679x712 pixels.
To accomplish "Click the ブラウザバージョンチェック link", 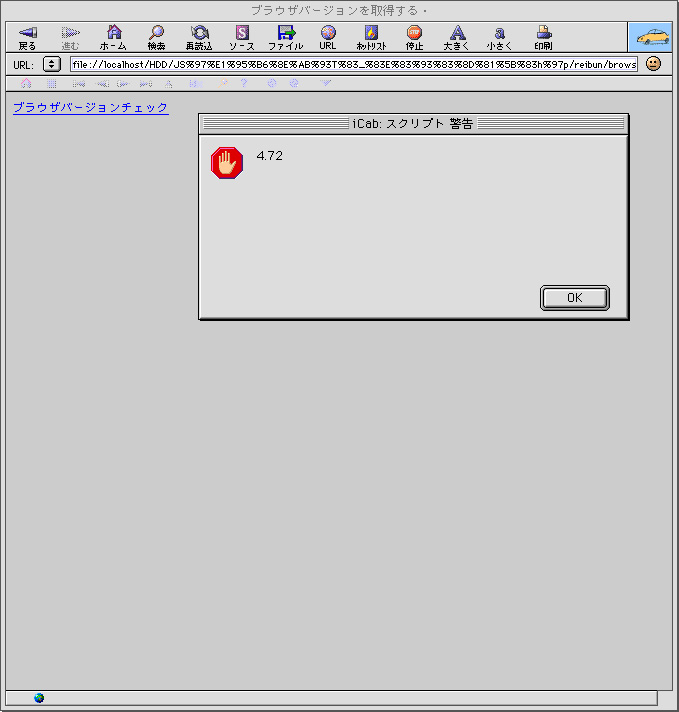I will [91, 108].
